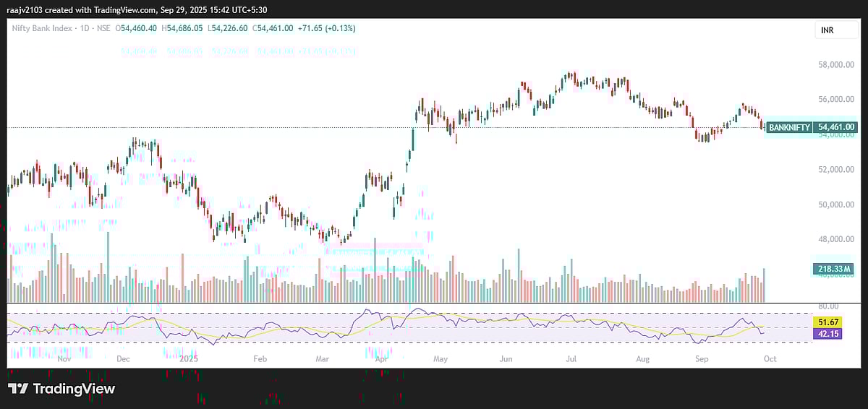
Task: Click the 80.00 RSI scale label
Action: tap(827, 306)
